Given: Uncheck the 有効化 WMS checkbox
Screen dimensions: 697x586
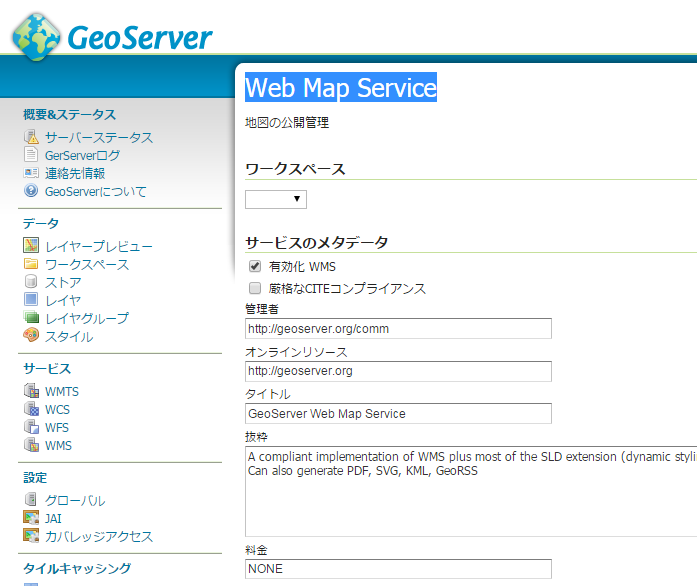Looking at the screenshot, I should (x=254, y=267).
